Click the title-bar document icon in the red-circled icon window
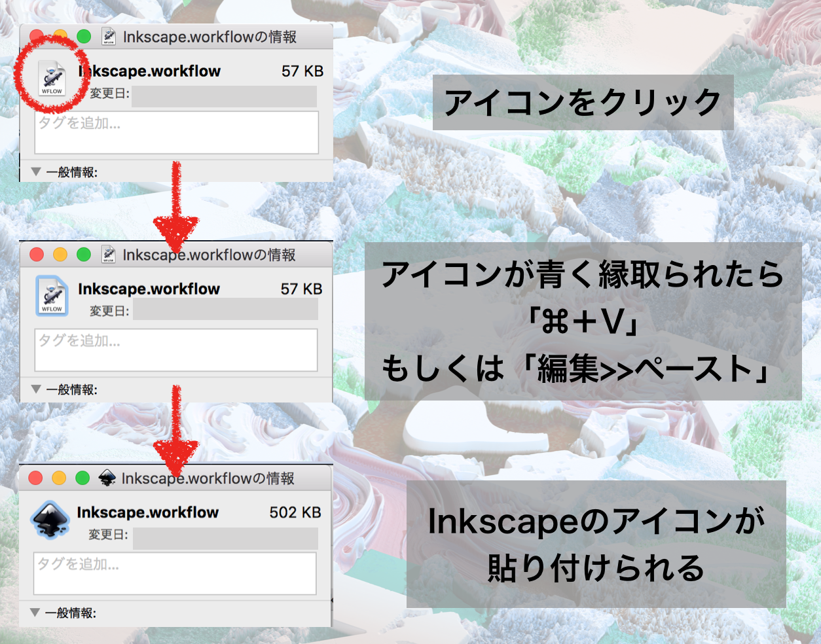 point(109,37)
